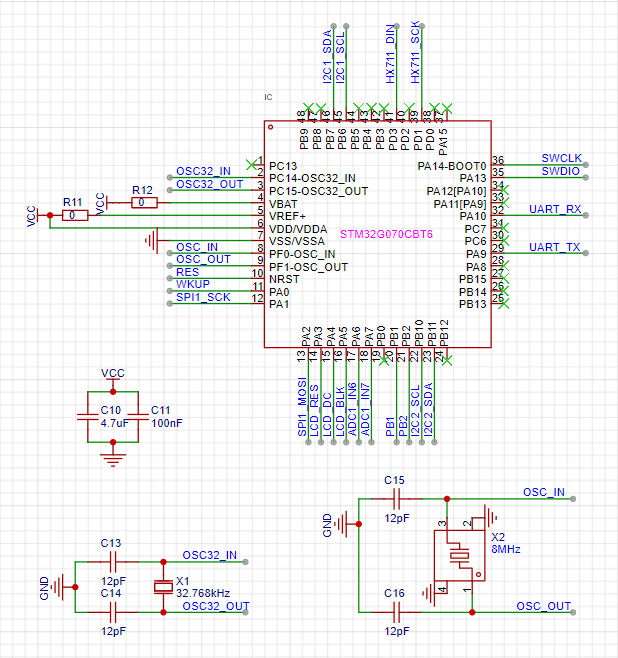Click the SPI1_SCK net label
Viewport: 618px width, 658px height.
pos(203,297)
